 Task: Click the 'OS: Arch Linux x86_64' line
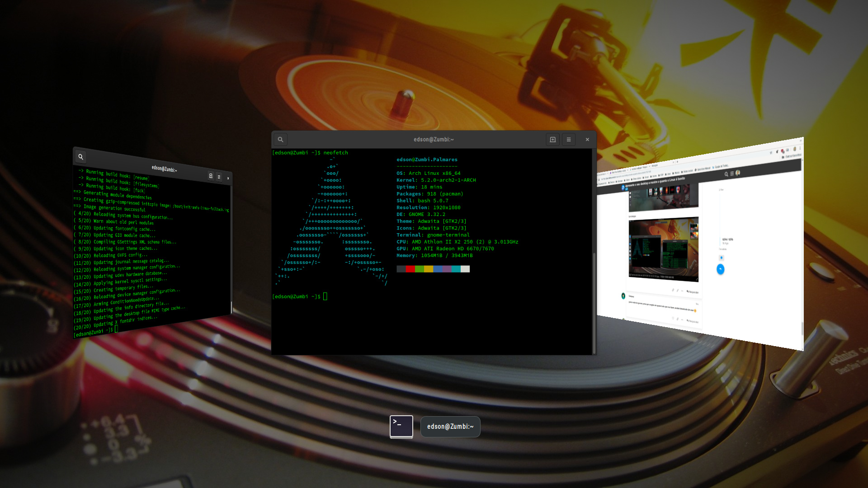click(x=429, y=173)
